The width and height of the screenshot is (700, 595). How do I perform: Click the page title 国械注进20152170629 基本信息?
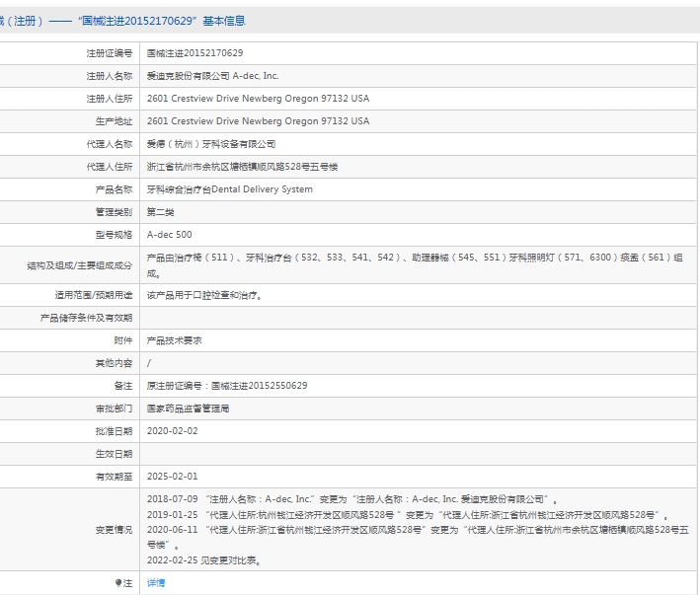[161, 21]
